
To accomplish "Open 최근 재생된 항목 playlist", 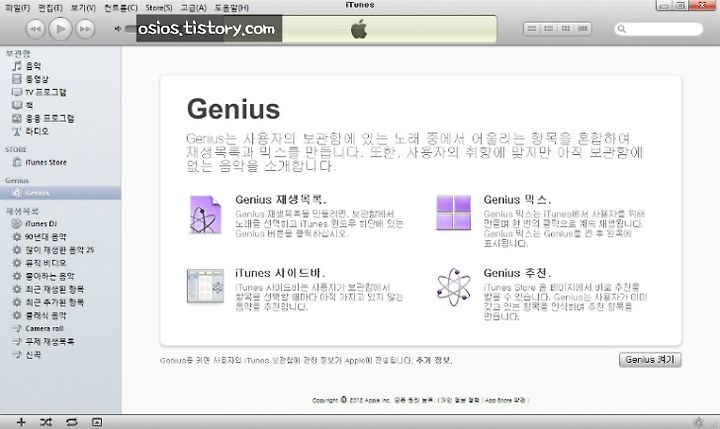I will click(61, 289).
